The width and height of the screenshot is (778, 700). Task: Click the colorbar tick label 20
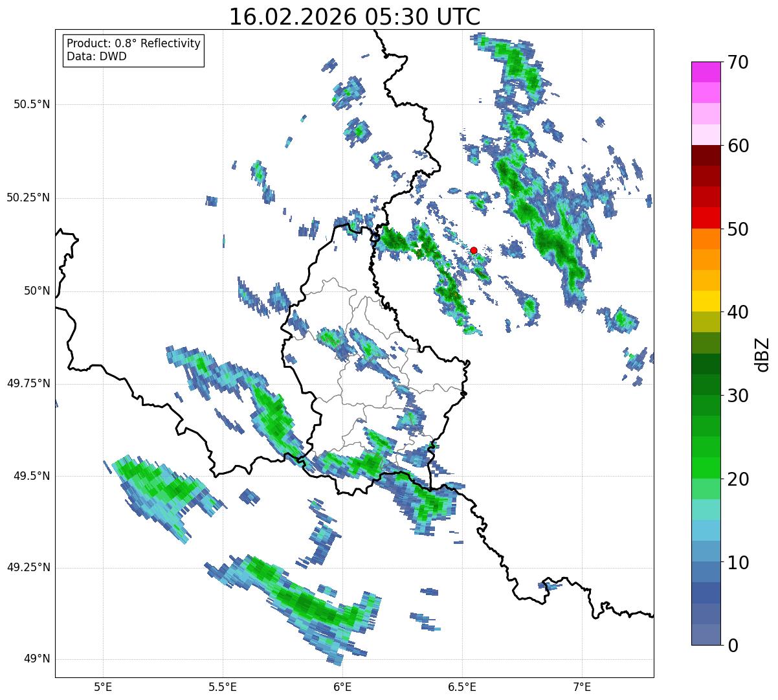tap(738, 479)
